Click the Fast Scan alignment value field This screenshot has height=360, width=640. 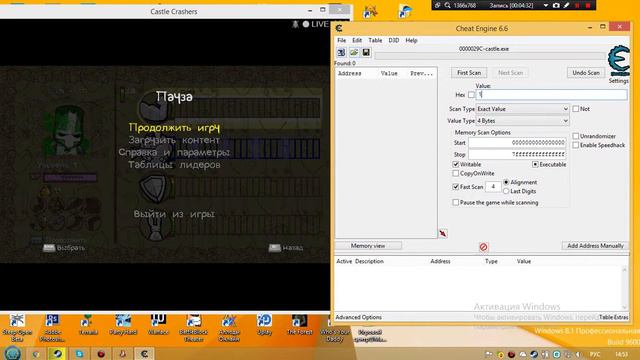point(493,187)
